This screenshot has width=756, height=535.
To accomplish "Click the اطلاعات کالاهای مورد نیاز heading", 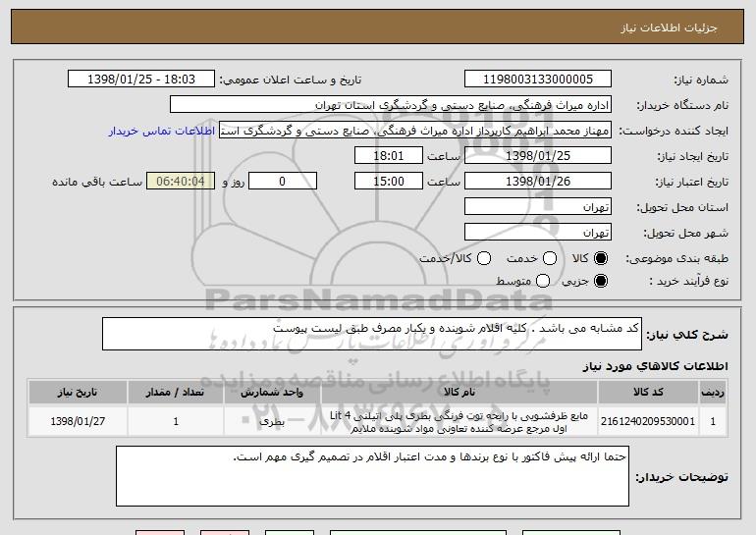I will point(655,366).
